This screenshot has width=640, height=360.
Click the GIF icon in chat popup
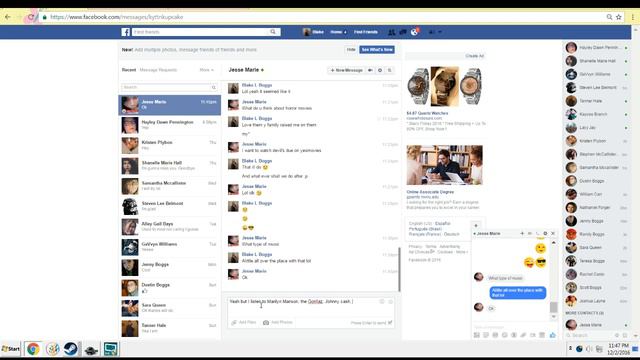(495, 335)
